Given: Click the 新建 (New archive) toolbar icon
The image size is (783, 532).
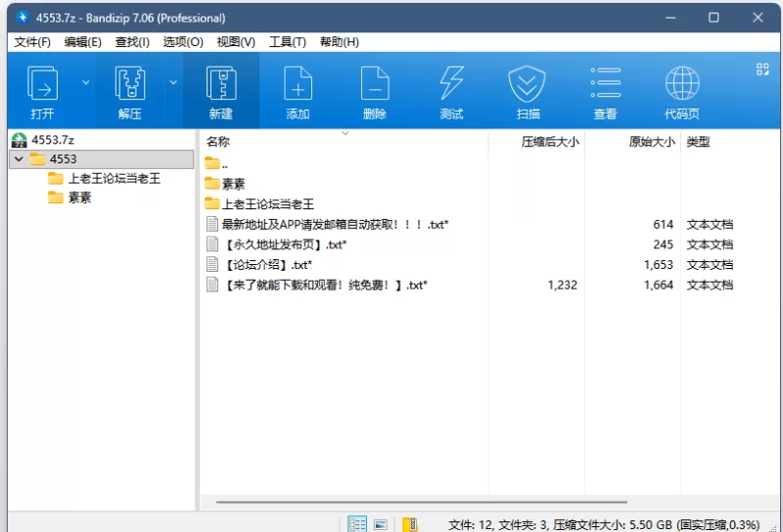Looking at the screenshot, I should tap(220, 85).
